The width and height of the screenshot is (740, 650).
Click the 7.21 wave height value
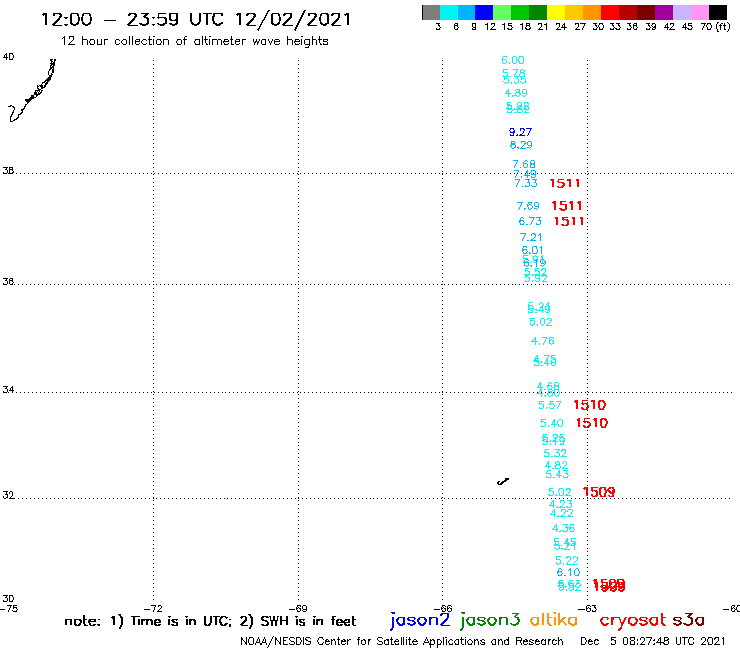pos(531,237)
